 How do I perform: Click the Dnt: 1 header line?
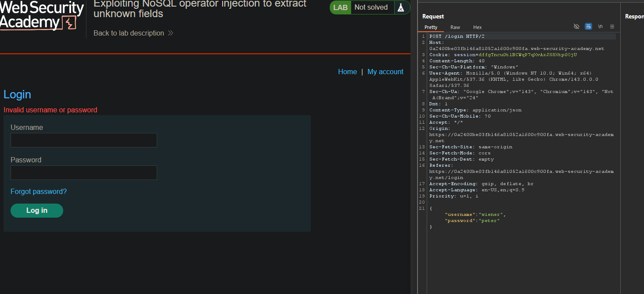click(x=439, y=104)
